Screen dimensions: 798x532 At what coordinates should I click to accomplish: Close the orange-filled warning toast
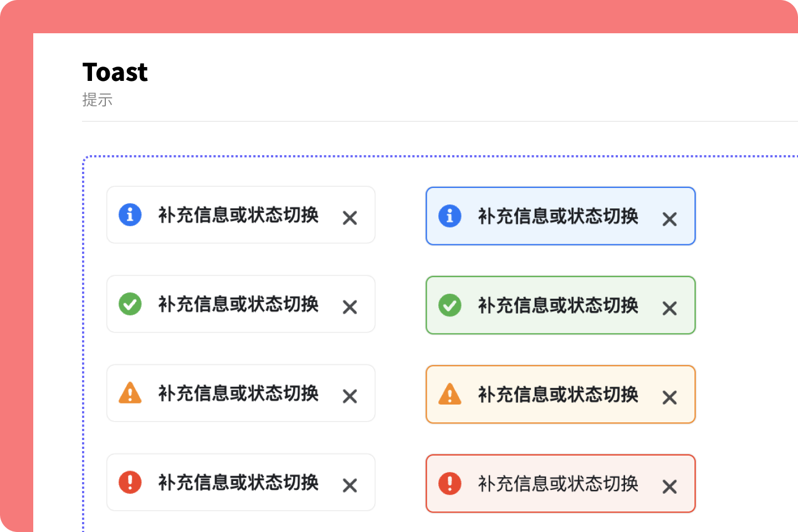(x=669, y=397)
